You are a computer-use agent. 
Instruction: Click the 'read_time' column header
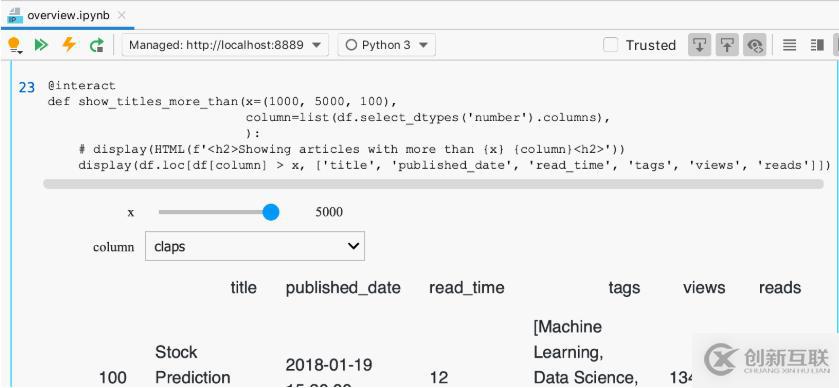tap(467, 288)
